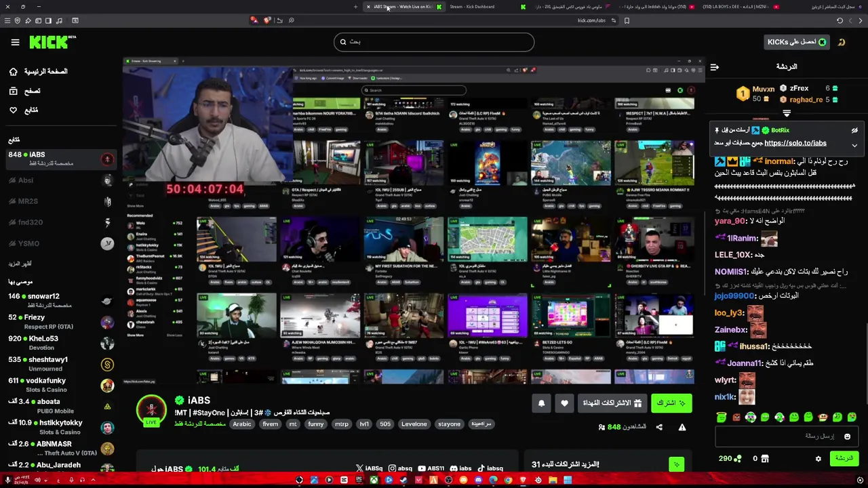Click the browser reload icon
This screenshot has width=868, height=488.
pos(840,20)
